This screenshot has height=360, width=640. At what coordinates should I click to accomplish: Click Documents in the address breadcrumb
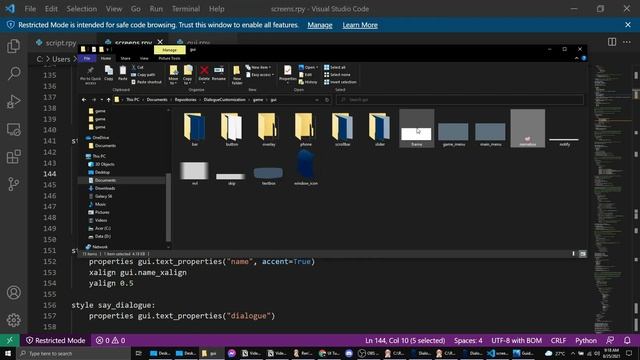(157, 100)
